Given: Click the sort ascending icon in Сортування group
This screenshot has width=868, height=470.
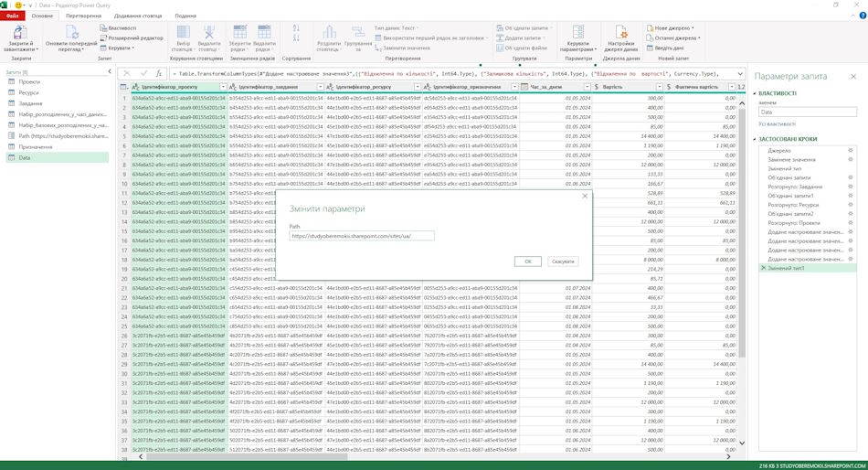Looking at the screenshot, I should (x=296, y=27).
